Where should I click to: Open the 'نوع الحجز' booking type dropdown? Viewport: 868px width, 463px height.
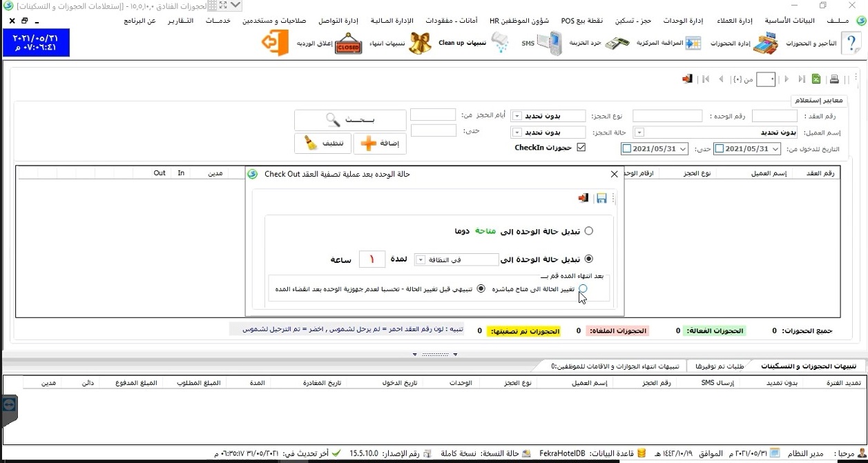pos(516,116)
